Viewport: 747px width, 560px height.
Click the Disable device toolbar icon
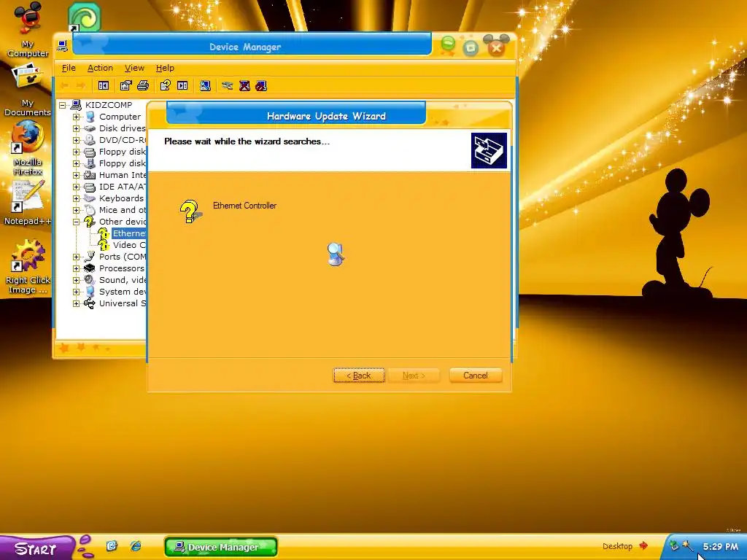261,86
